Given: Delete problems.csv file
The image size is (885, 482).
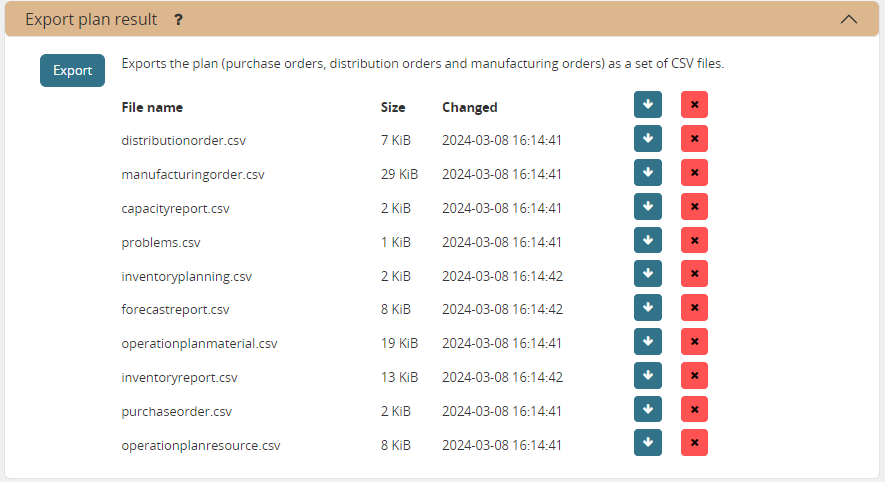Looking at the screenshot, I should [x=694, y=241].
